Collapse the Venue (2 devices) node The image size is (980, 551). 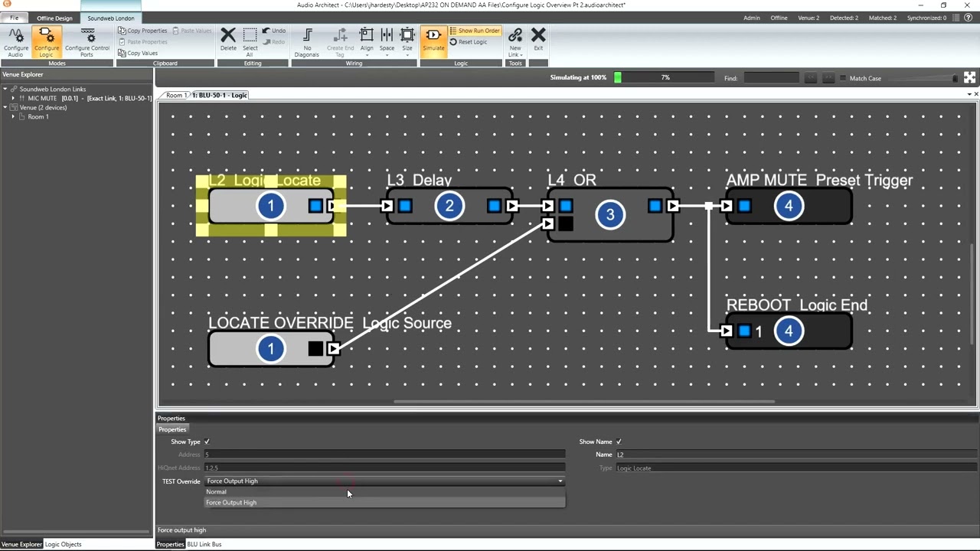5,107
